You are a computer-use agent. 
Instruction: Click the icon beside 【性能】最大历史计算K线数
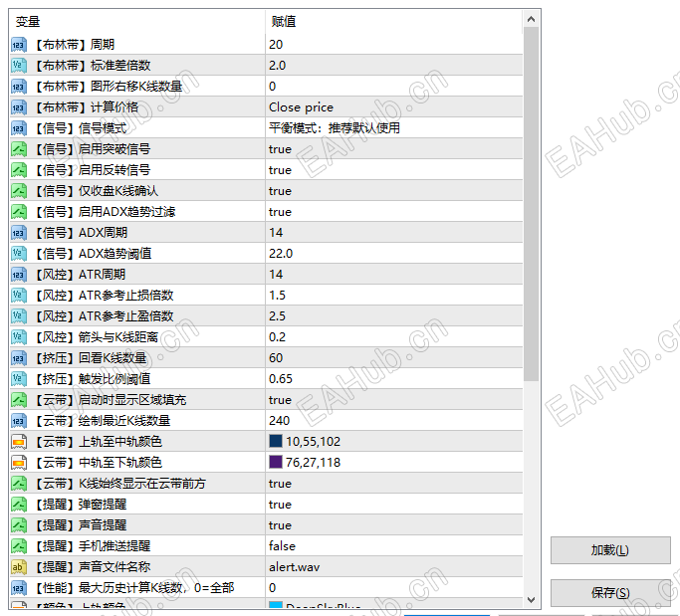pos(19,588)
